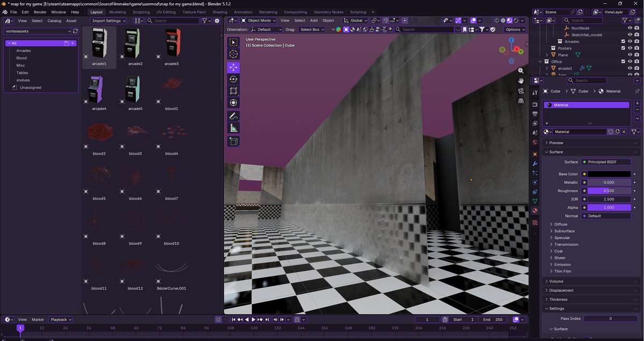This screenshot has height=341, width=644.
Task: Activate the Select Box tool in toolbar
Action: 233,42
